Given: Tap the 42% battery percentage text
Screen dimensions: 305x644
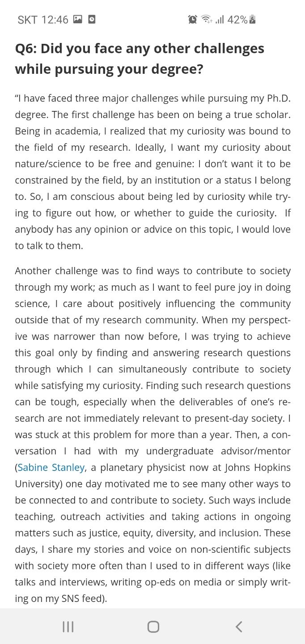Looking at the screenshot, I should pos(237,20).
